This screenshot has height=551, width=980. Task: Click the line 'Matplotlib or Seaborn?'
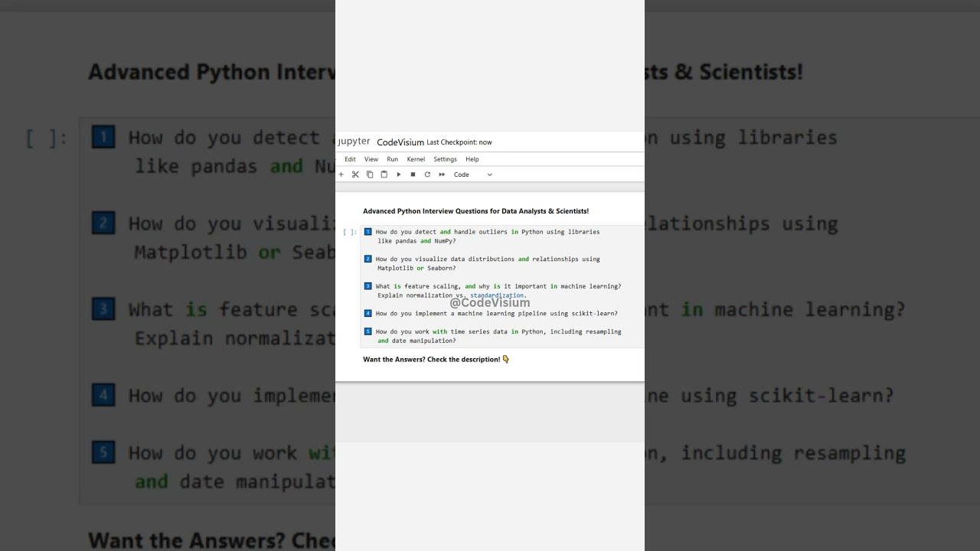tap(416, 269)
